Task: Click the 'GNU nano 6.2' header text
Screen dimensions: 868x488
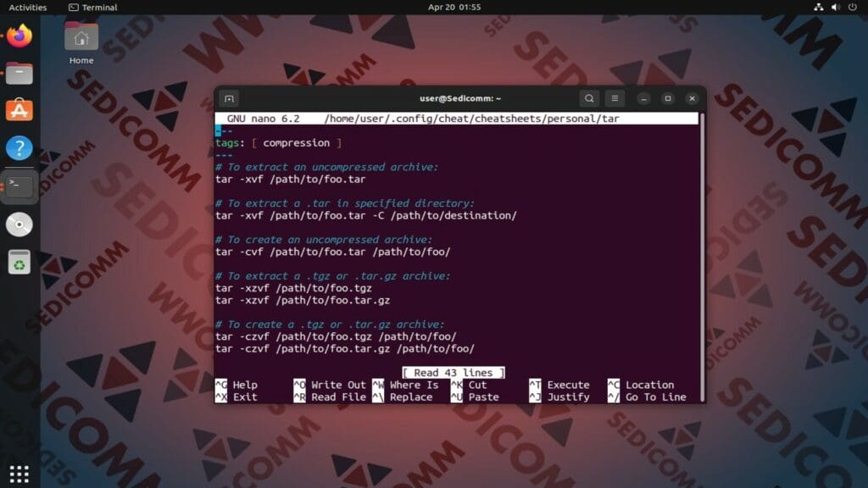Action: 263,119
